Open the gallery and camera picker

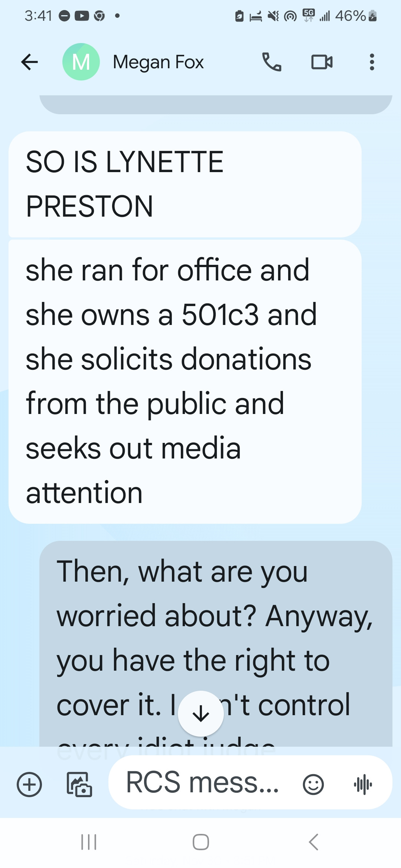click(79, 784)
